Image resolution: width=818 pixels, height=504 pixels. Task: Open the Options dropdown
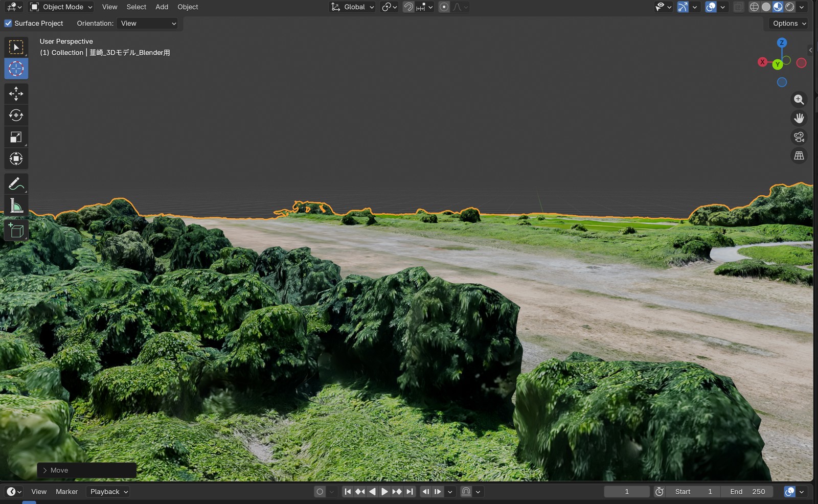[789, 24]
